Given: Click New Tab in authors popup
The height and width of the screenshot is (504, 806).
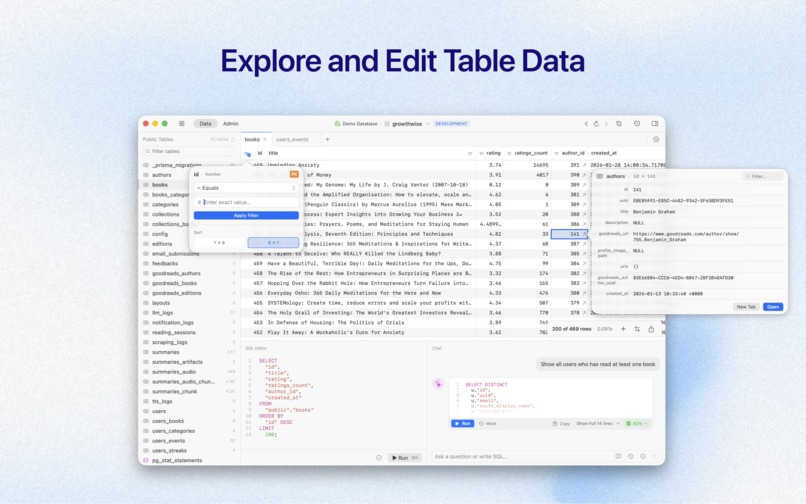Looking at the screenshot, I should tap(746, 307).
